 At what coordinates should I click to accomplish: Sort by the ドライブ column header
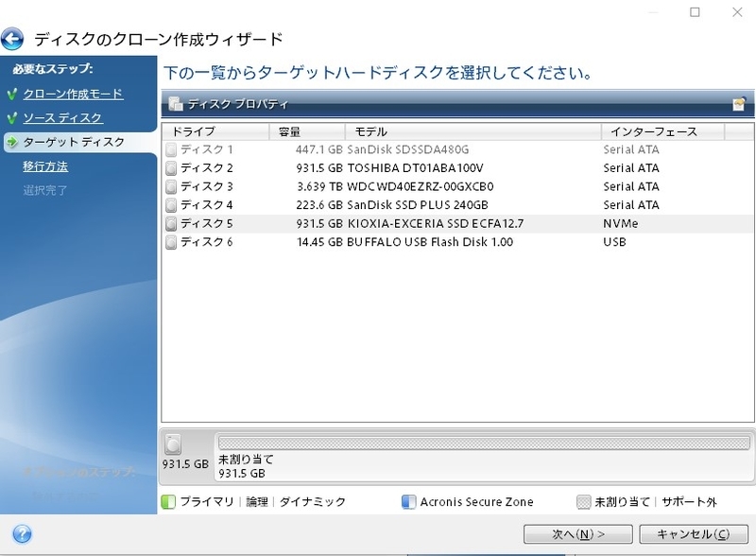(x=215, y=131)
